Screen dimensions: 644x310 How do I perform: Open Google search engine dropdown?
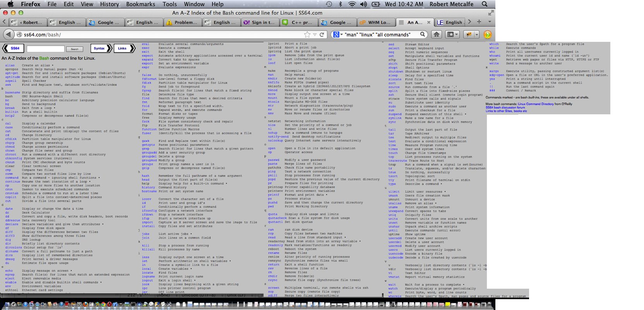338,34
